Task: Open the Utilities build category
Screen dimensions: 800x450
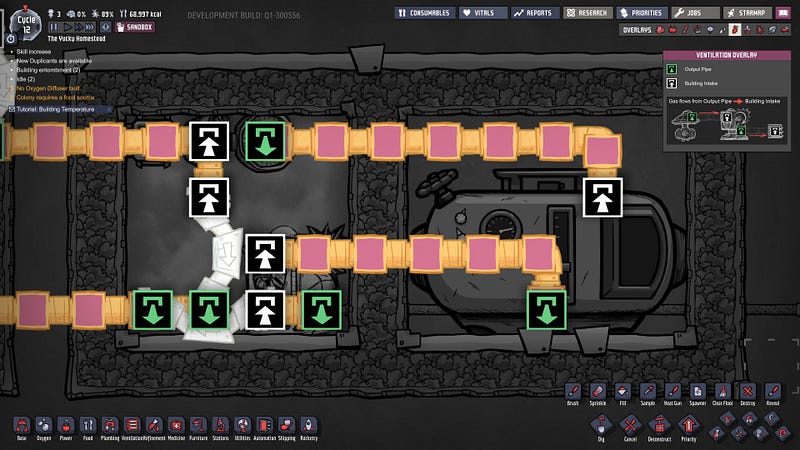Action: [242, 425]
